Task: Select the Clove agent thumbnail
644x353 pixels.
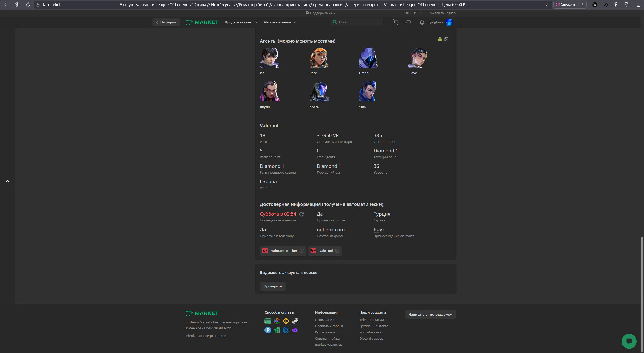Action: click(x=418, y=58)
